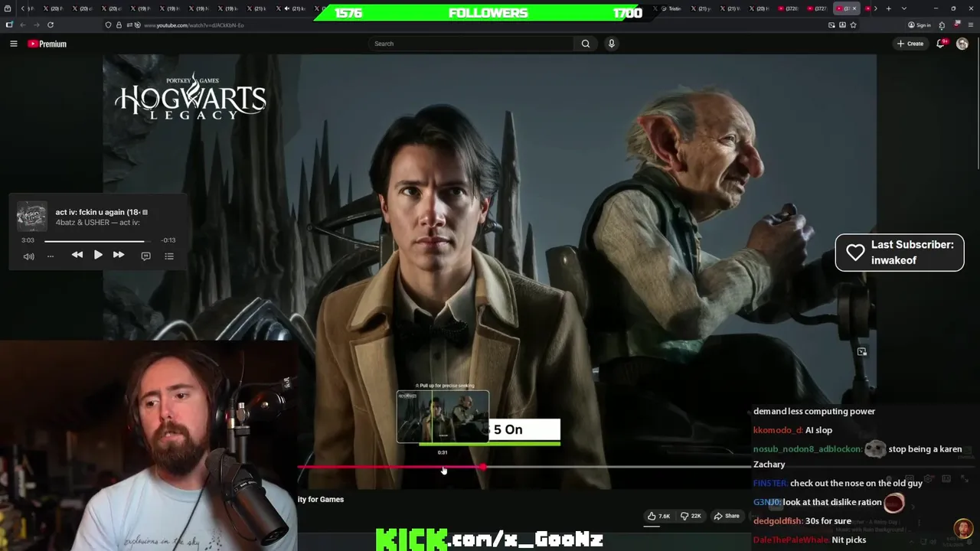Click the video seek preview thumbnail
This screenshot has height=551, width=980.
(443, 417)
